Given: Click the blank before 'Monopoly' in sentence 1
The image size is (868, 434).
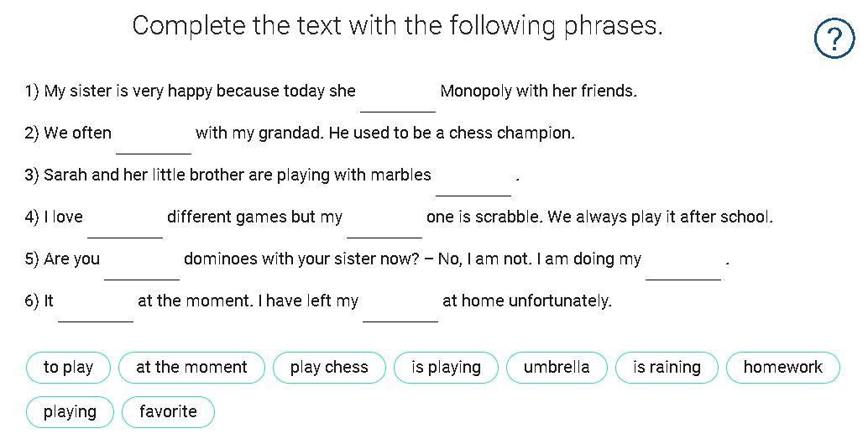Looking at the screenshot, I should (398, 97).
